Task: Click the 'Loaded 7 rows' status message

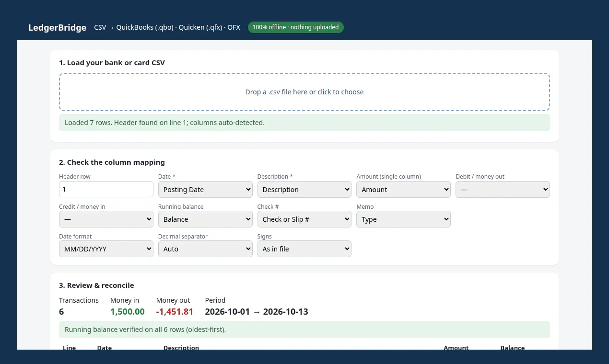Action: point(304,123)
